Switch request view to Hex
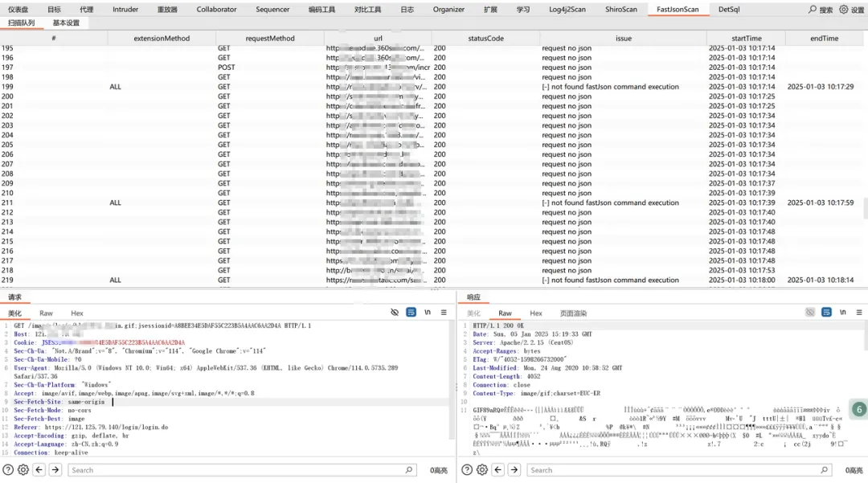The height and width of the screenshot is (483, 868). (77, 313)
